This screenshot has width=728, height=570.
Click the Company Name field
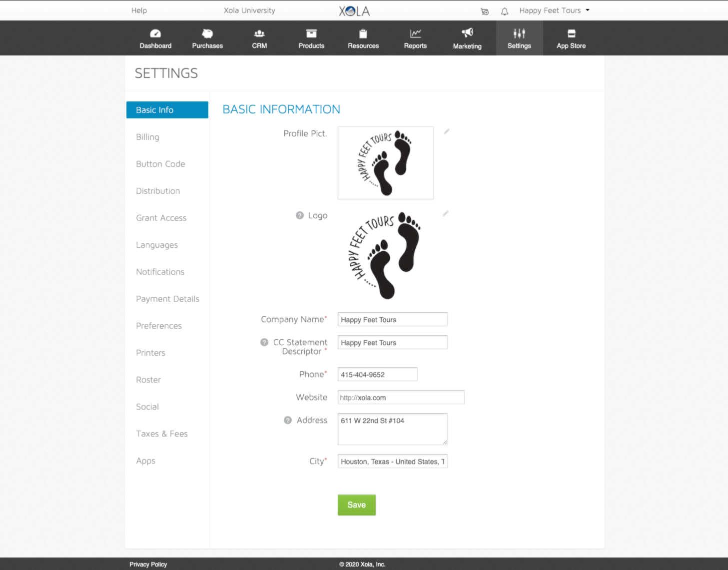coord(393,319)
